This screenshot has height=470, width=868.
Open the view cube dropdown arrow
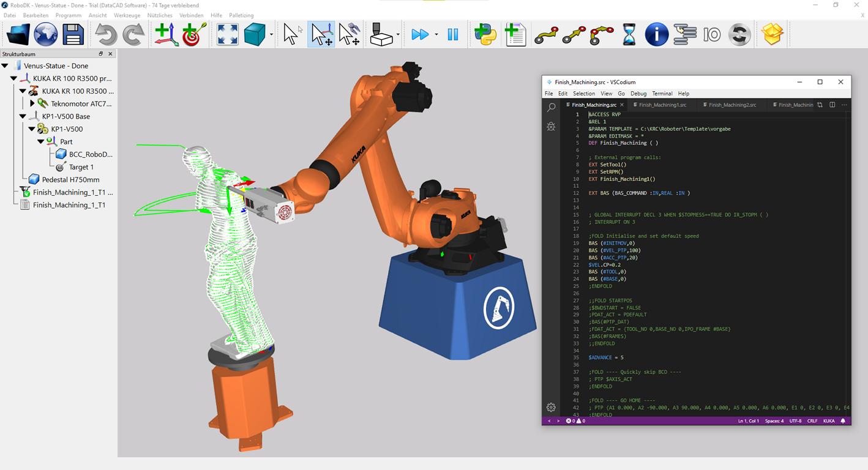271,35
